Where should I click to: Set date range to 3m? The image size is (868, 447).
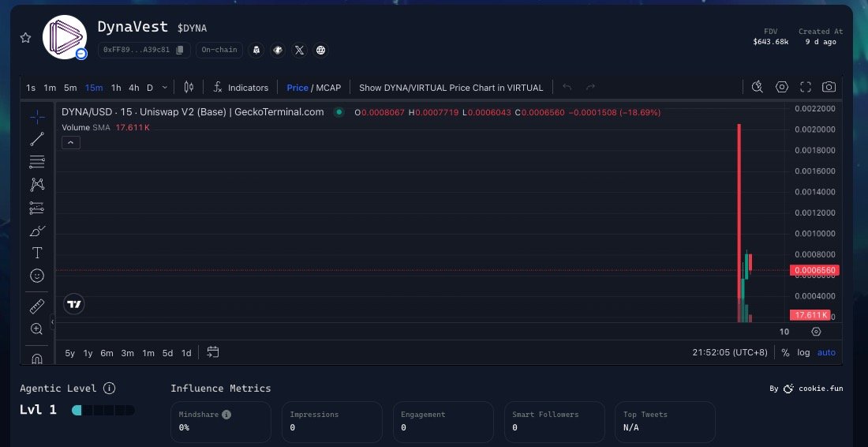tap(127, 353)
